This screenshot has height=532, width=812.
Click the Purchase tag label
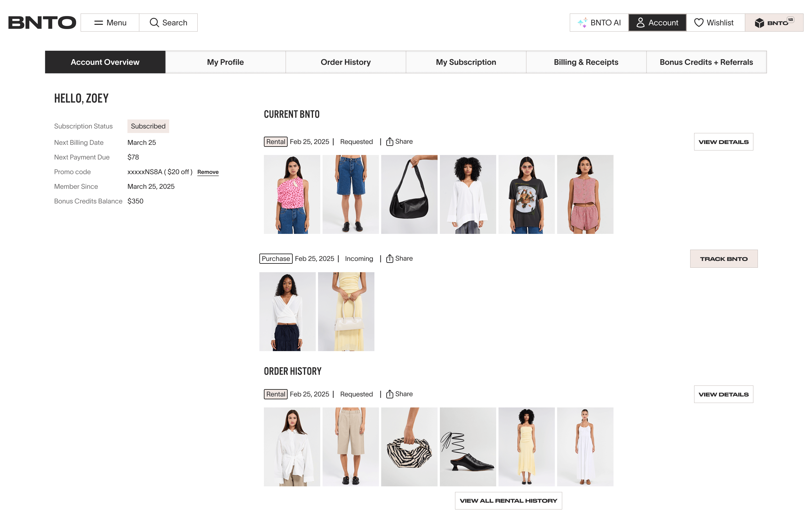[276, 258]
